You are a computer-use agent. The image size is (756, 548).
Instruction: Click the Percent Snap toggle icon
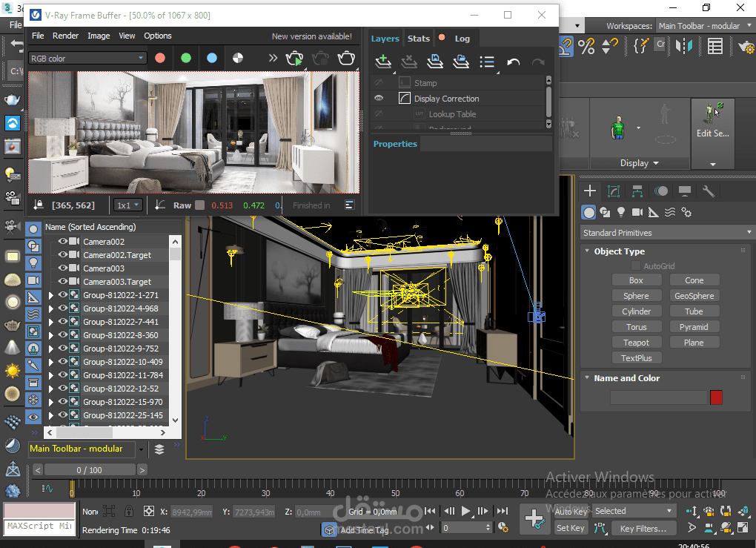click(586, 46)
